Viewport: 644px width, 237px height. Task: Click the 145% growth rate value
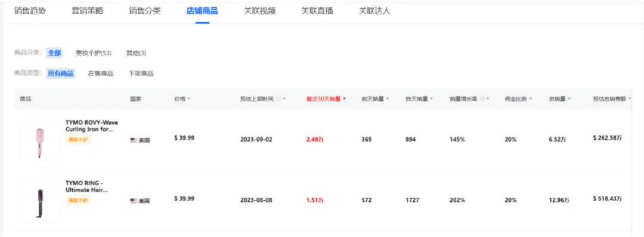tap(457, 139)
